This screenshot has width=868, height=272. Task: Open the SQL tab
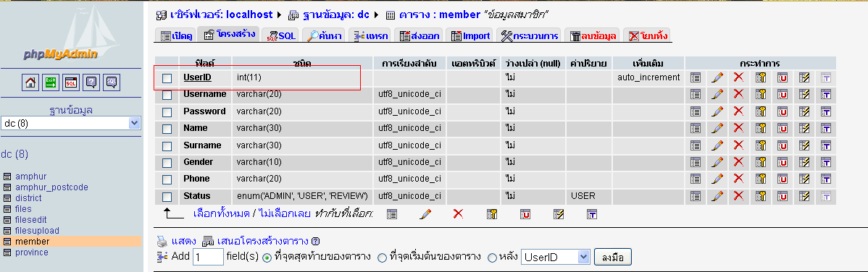point(281,36)
